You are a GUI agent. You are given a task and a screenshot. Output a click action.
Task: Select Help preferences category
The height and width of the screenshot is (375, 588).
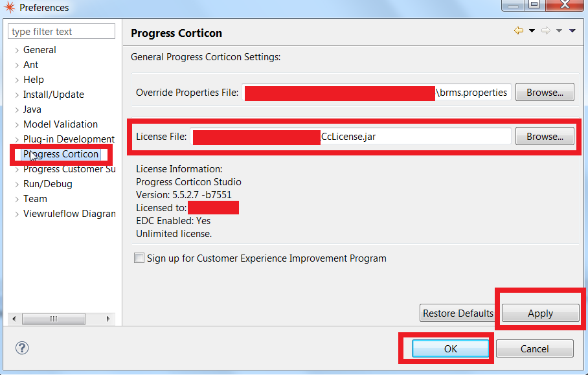(34, 80)
